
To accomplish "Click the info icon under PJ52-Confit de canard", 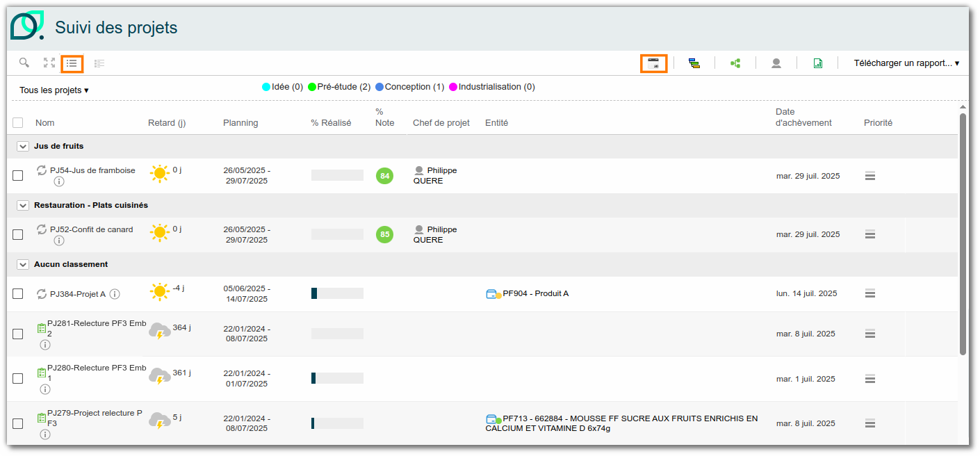I will tap(59, 241).
